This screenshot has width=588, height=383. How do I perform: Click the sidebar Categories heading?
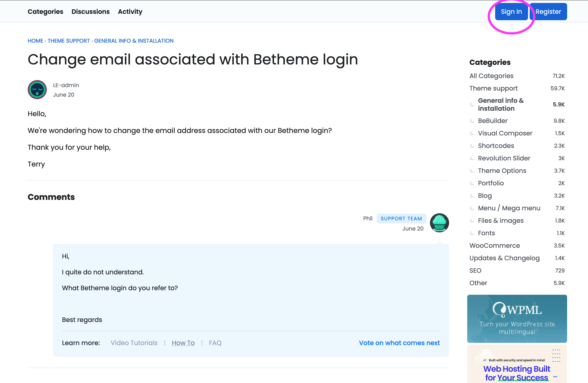(x=490, y=62)
